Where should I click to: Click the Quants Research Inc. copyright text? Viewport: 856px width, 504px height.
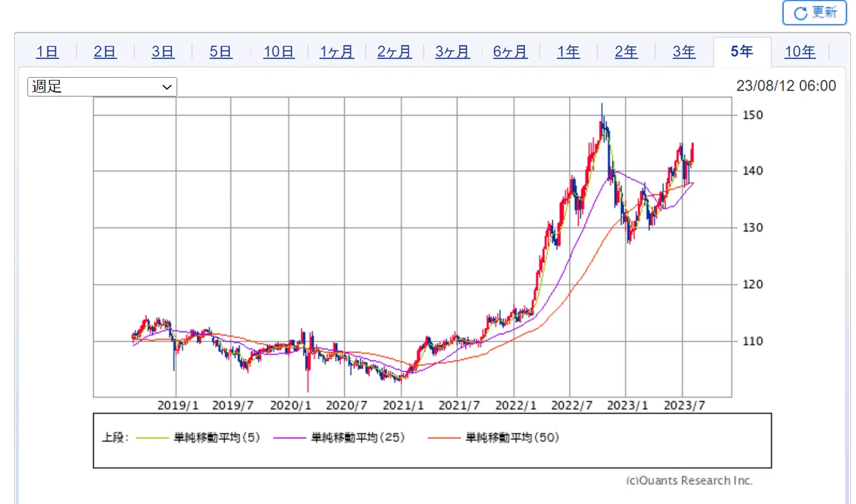tap(689, 480)
